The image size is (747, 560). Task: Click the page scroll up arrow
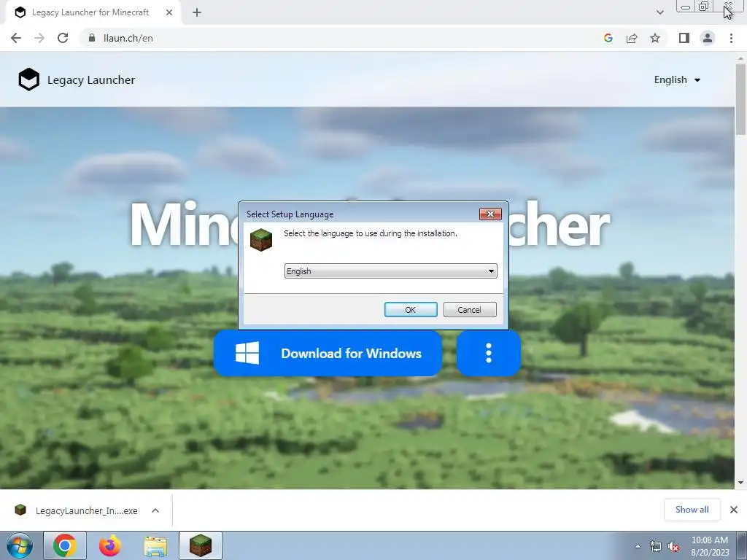click(741, 58)
